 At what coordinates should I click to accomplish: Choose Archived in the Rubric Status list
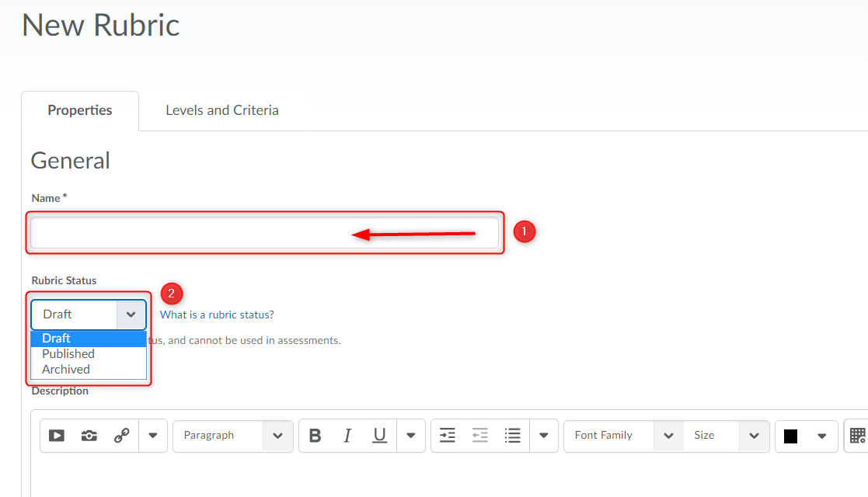coord(66,370)
